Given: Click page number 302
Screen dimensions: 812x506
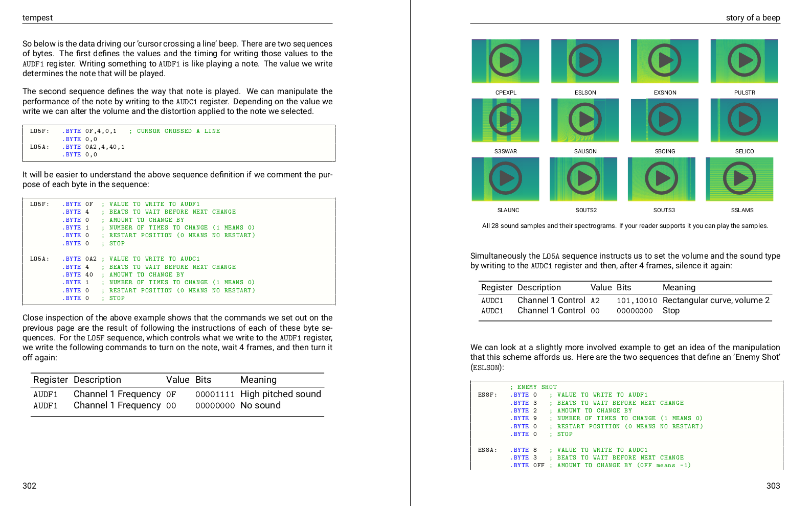Looking at the screenshot, I should (x=29, y=486).
